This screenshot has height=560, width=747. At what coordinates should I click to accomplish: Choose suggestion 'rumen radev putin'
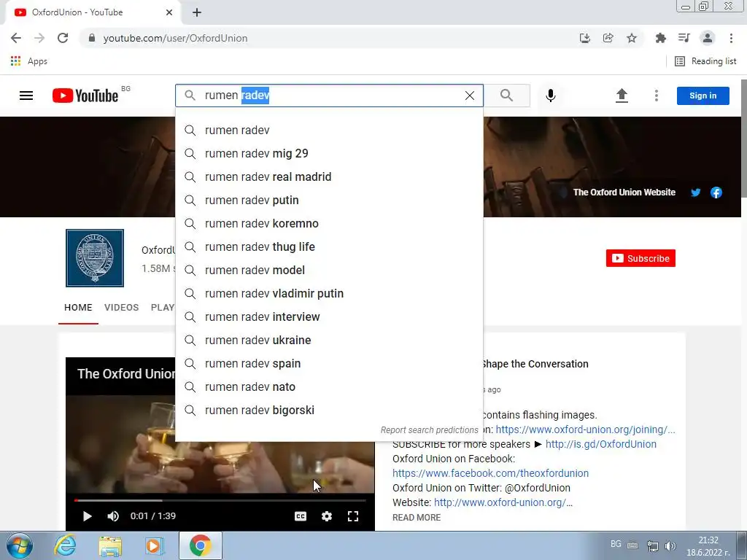tap(329, 200)
